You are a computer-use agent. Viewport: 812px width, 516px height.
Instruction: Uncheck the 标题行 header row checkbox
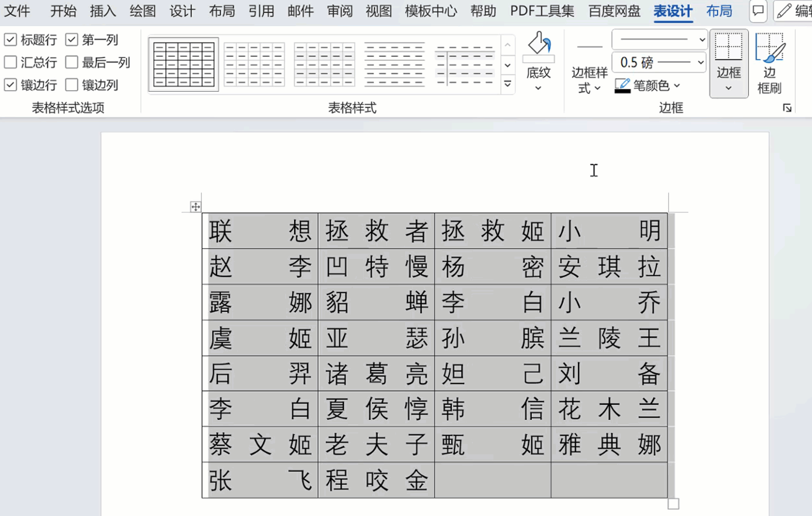click(11, 40)
